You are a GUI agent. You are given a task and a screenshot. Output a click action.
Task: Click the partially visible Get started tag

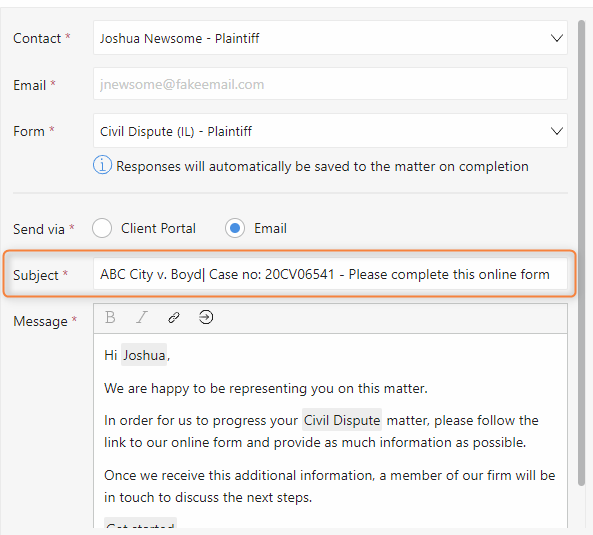(x=140, y=523)
